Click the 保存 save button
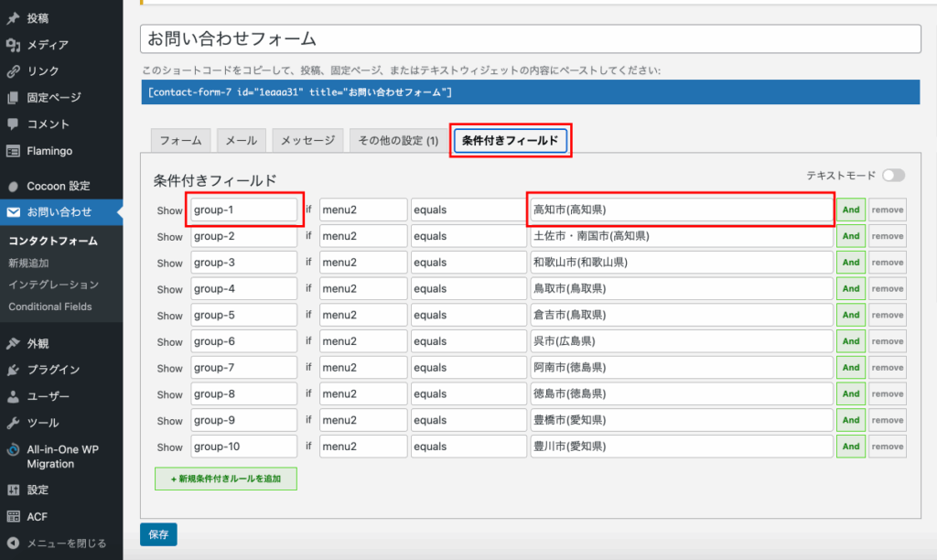This screenshot has height=560, width=937. click(158, 535)
